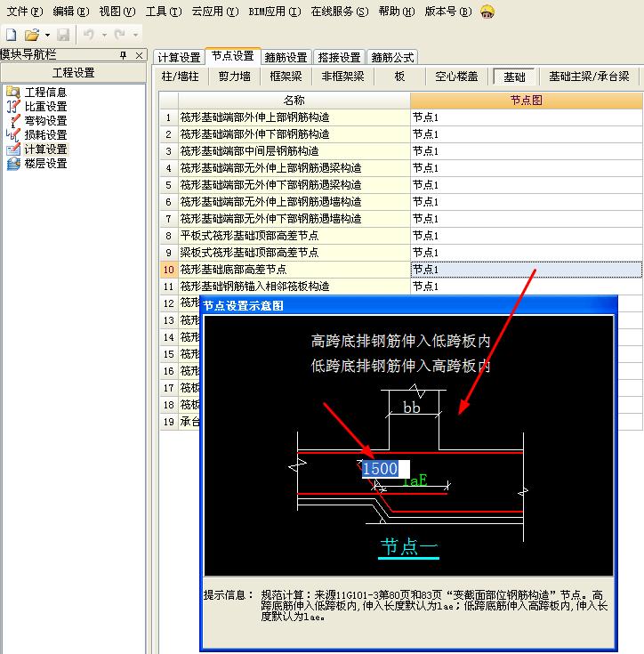Click the Open folder toolbar icon
The height and width of the screenshot is (654, 644).
click(x=32, y=35)
